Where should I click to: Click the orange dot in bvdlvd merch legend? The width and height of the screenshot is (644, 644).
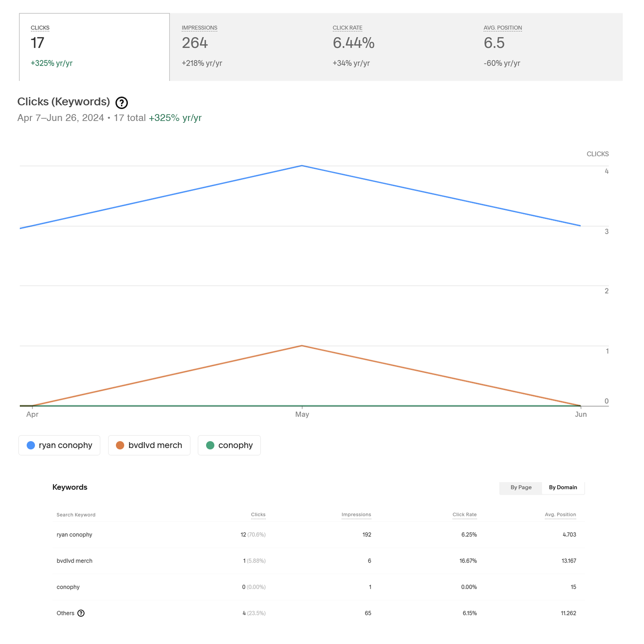(x=120, y=445)
